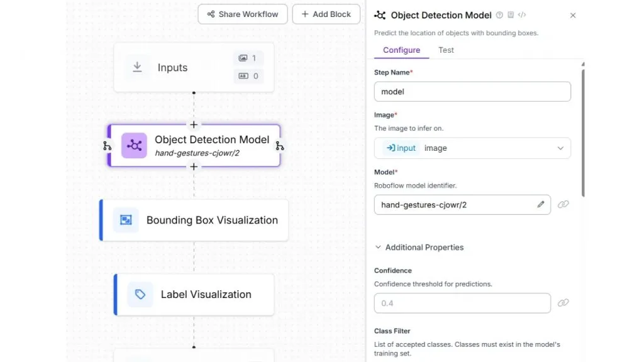Open code view icon in panel header
Image resolution: width=644 pixels, height=362 pixels.
click(521, 15)
